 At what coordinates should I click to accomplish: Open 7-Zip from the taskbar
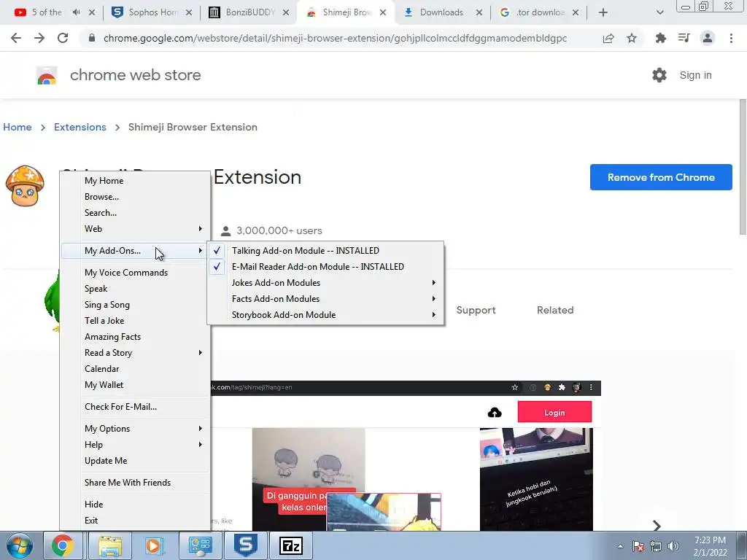point(291,545)
